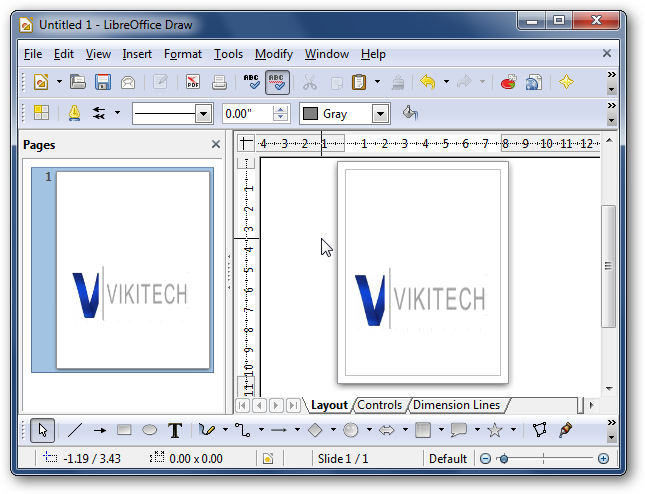
Task: Increase line width with the spinner up arrow
Action: 281,109
